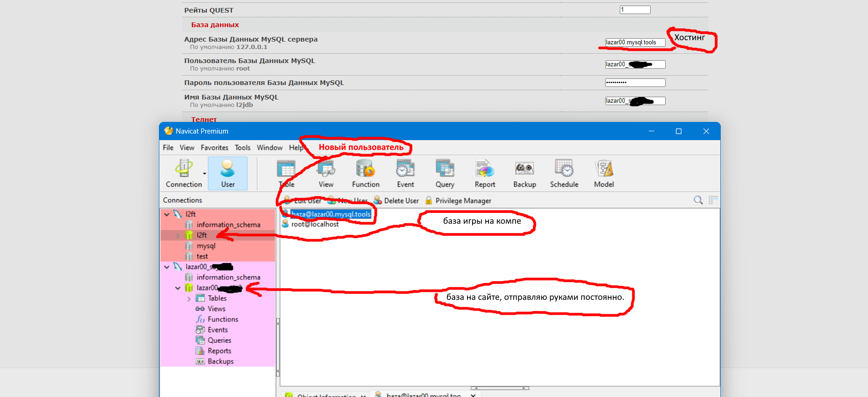Image resolution: width=868 pixels, height=397 pixels.
Task: Click the Tables icon in tree
Action: pos(200,298)
